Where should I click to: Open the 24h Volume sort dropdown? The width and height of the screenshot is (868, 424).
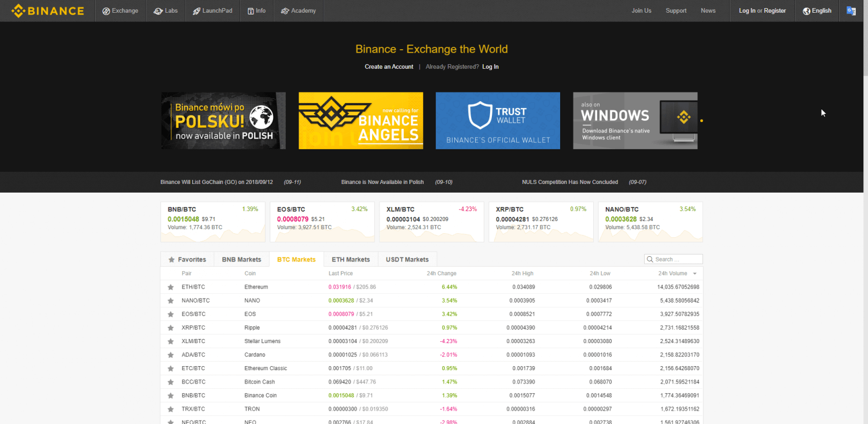[694, 273]
